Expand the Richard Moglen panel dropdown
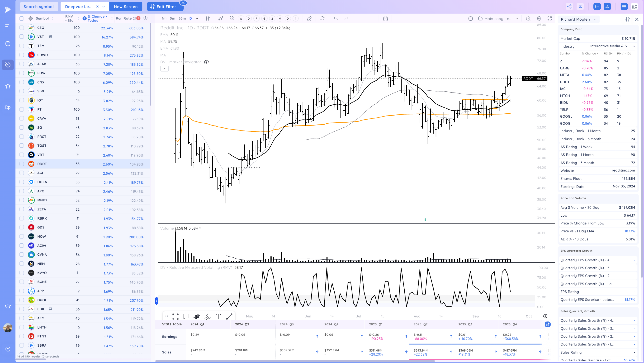Screen dimensions: 644x363 click(595, 19)
